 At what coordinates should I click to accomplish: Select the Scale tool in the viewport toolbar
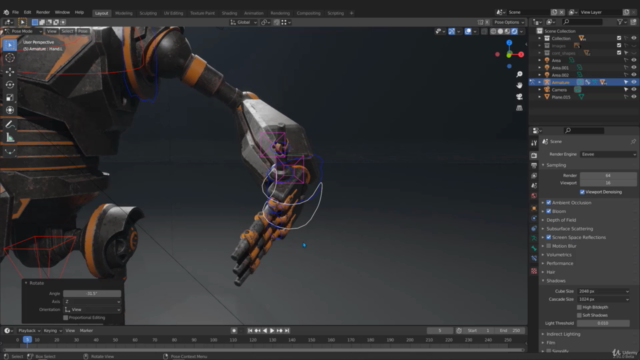click(x=10, y=98)
